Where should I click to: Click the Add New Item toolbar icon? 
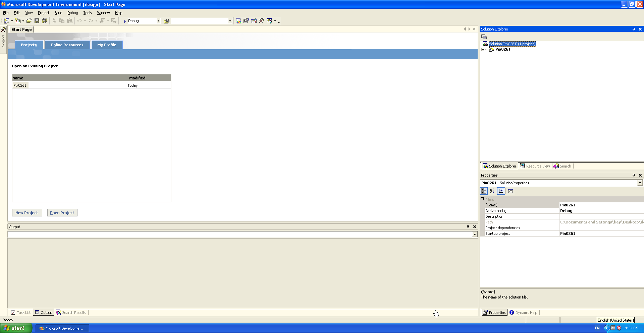[18, 21]
